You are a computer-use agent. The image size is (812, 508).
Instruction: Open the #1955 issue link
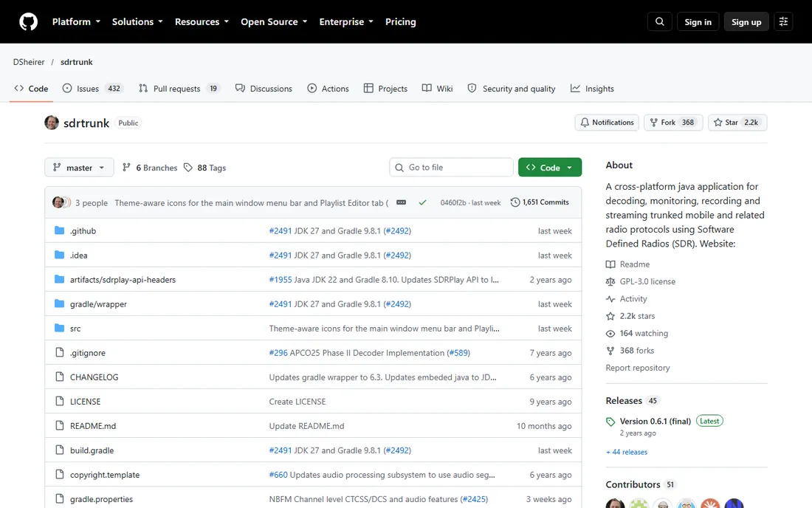281,280
